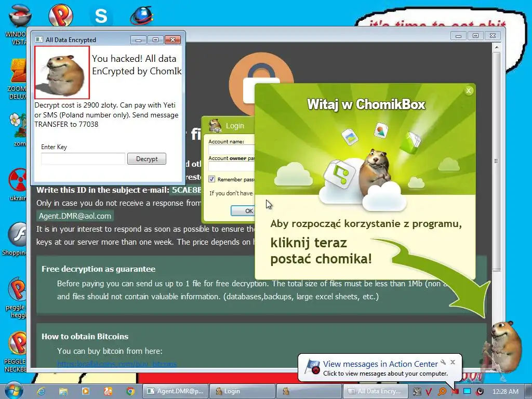Switch to untitled hamster taskbar button

[309, 391]
